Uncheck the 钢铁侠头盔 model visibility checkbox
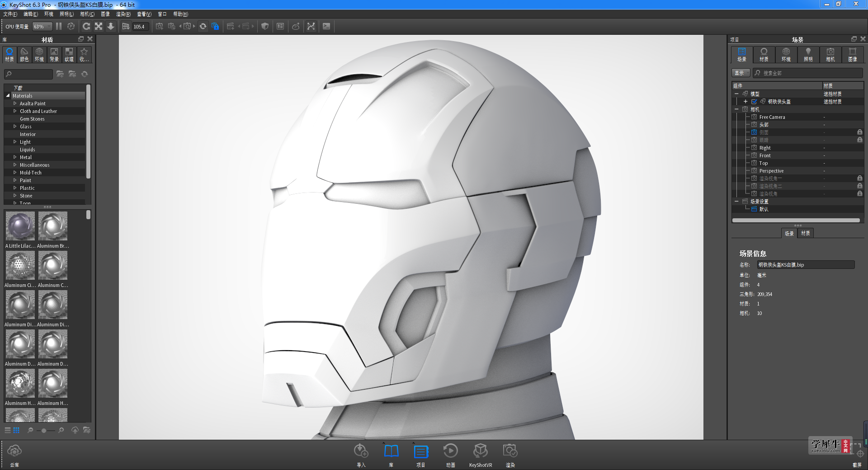Image resolution: width=868 pixels, height=470 pixels. (x=754, y=102)
